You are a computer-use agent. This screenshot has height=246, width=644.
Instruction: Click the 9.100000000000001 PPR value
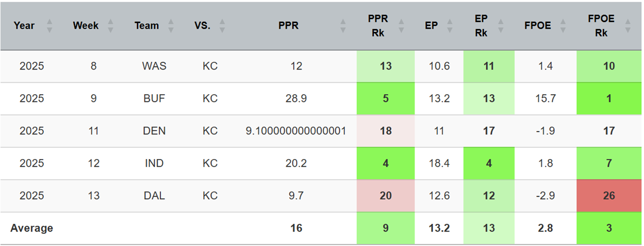295,131
